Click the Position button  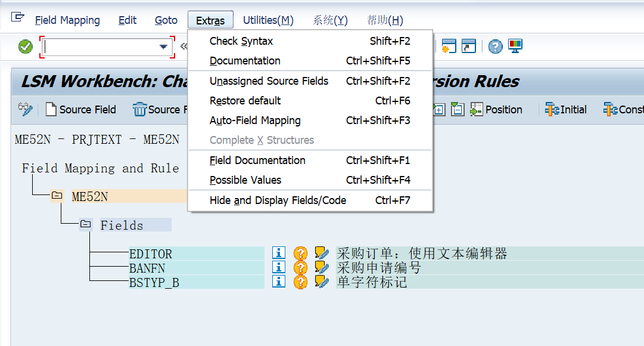(x=496, y=109)
